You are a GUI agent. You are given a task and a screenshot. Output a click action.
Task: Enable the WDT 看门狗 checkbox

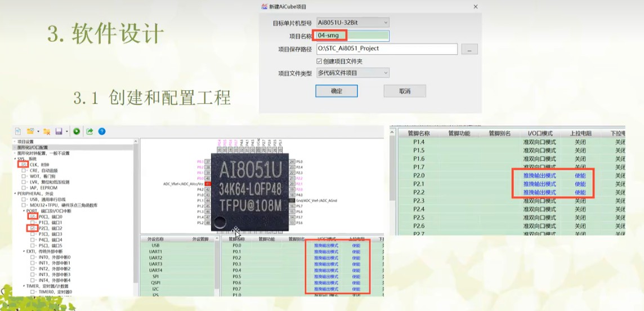(x=24, y=176)
